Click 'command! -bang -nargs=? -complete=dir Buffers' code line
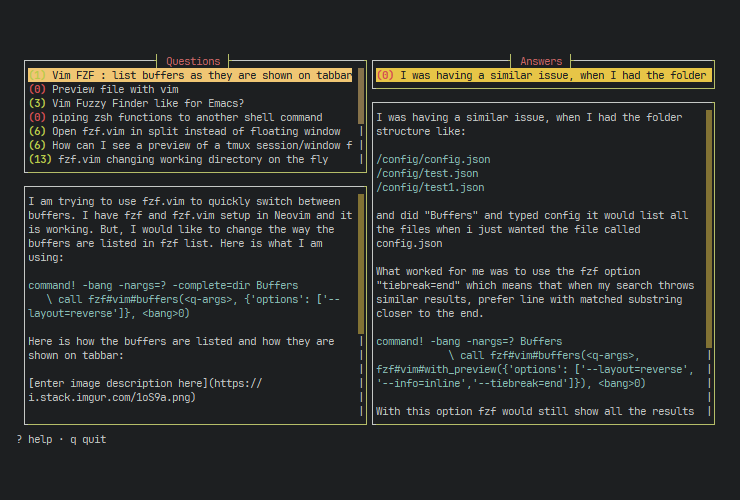 tap(163, 286)
